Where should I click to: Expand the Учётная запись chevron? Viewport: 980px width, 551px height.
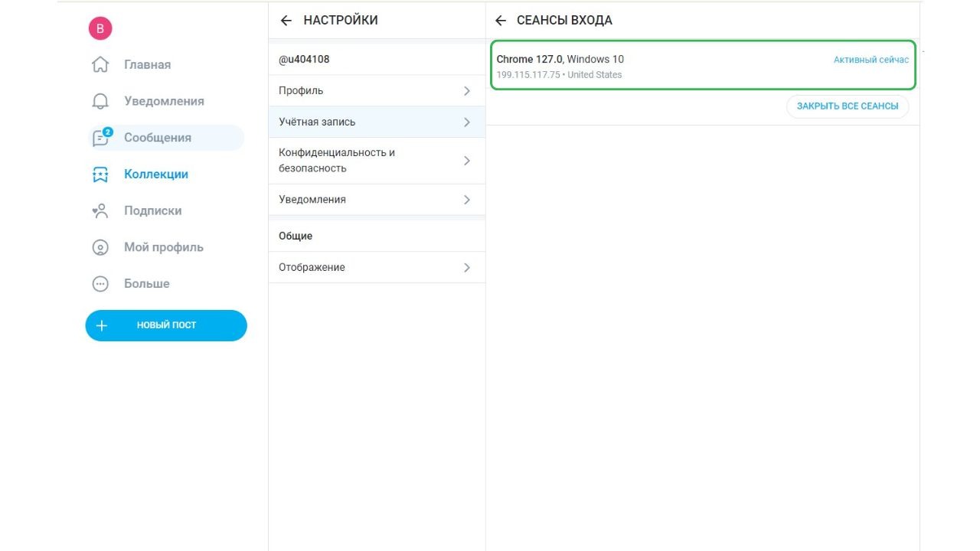[467, 122]
